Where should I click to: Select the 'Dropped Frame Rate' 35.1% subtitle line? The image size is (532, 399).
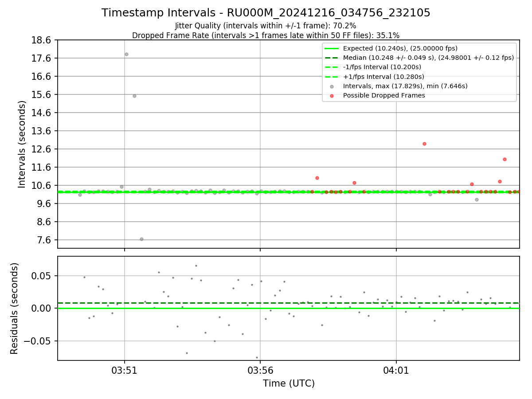click(266, 35)
